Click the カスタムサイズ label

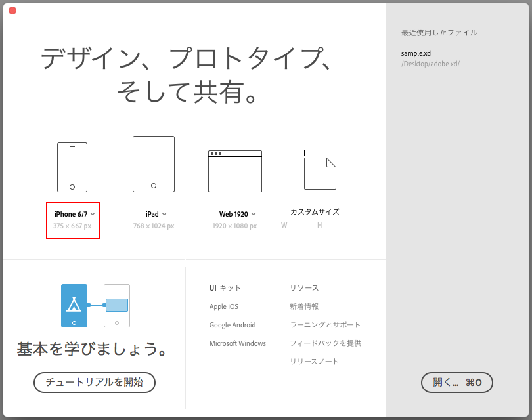tap(315, 212)
